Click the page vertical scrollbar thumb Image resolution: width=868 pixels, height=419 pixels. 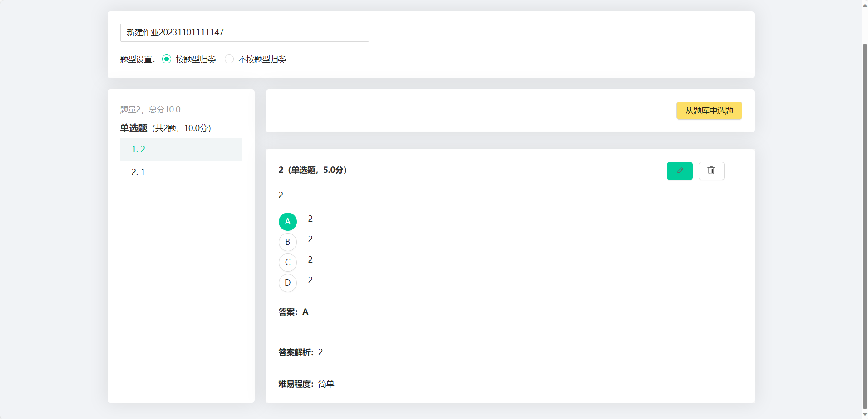(x=865, y=226)
